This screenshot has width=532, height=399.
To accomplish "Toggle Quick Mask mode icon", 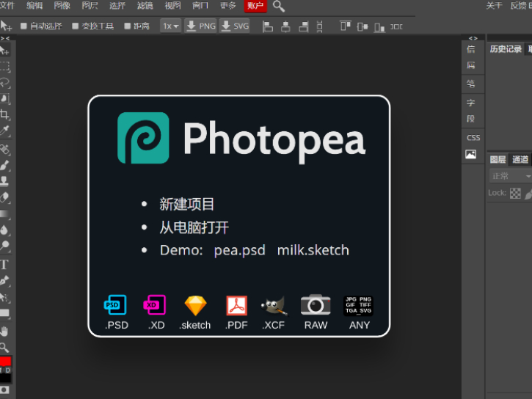I will [x=4, y=389].
